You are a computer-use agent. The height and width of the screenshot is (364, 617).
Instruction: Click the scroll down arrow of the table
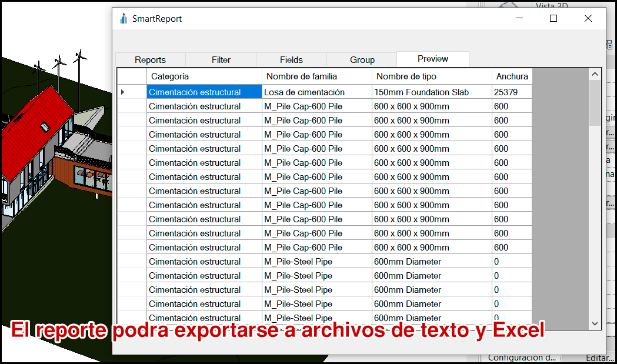click(595, 323)
